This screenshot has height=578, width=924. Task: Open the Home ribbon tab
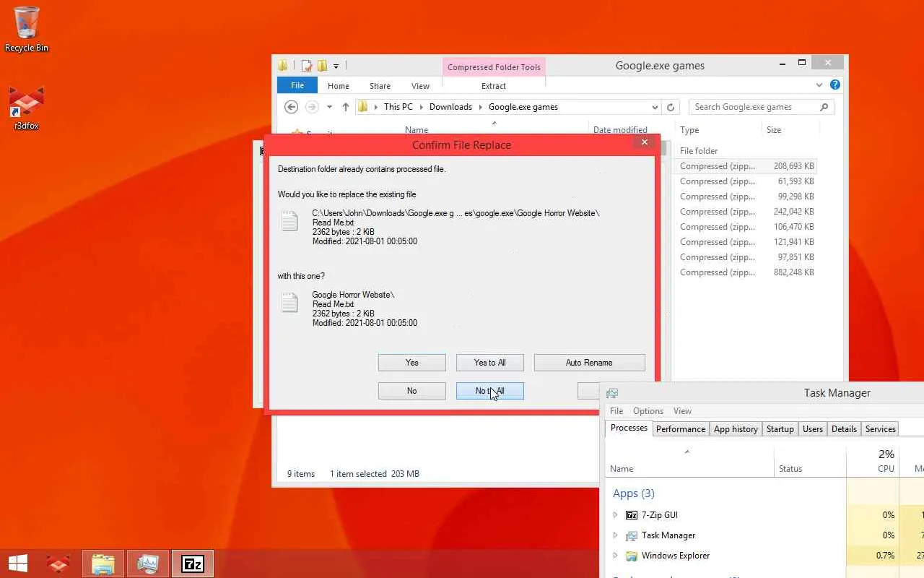339,86
